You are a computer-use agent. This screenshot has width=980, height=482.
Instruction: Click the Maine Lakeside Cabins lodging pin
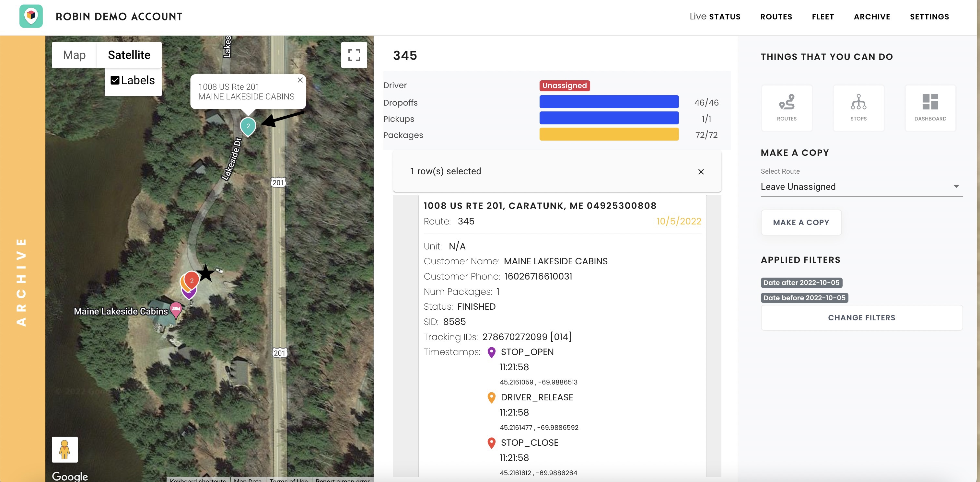coord(176,309)
